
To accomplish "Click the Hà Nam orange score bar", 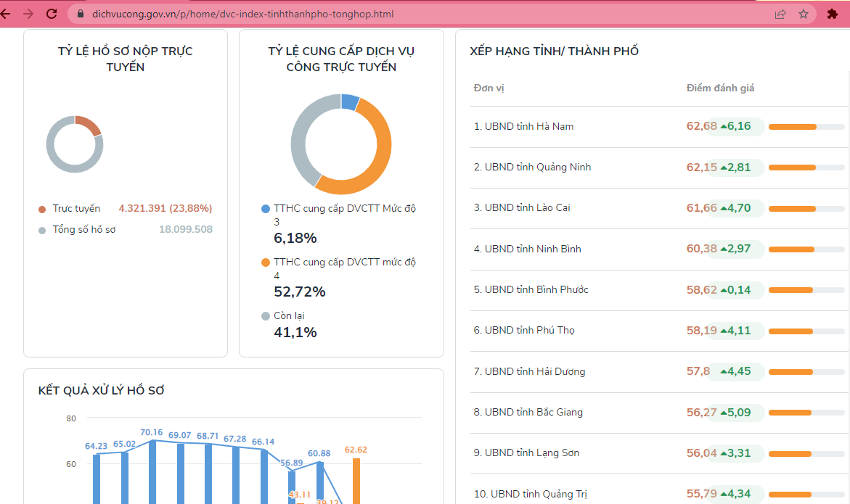I will tap(793, 127).
